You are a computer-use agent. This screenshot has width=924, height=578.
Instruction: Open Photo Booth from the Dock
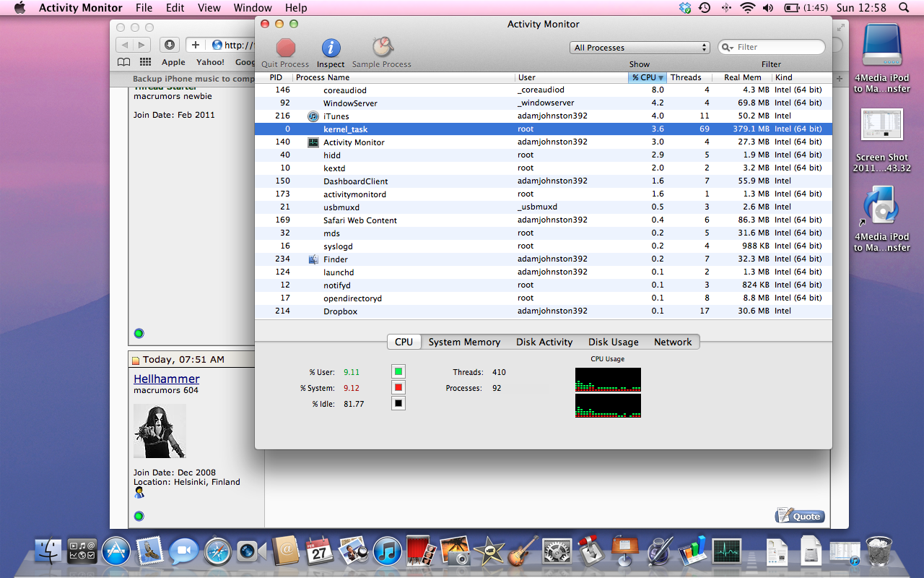pyautogui.click(x=421, y=551)
